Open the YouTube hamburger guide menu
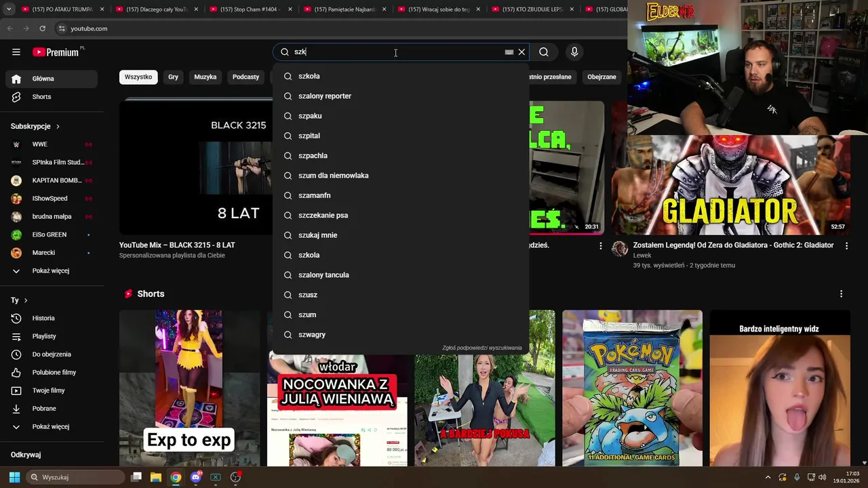 click(16, 52)
